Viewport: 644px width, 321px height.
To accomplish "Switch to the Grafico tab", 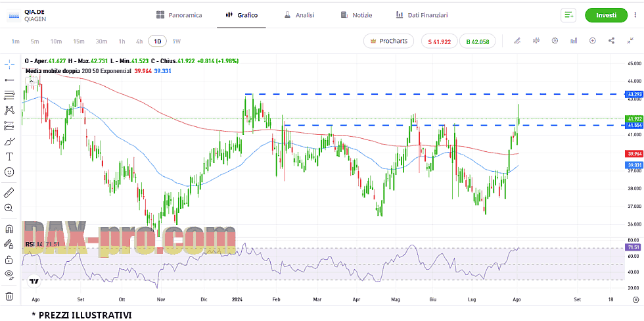I will tap(242, 15).
